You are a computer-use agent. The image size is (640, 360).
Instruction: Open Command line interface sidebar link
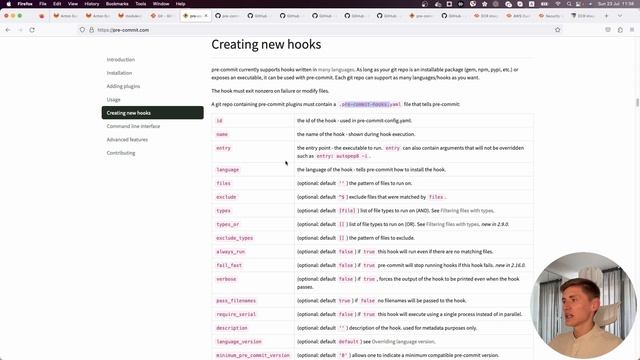click(133, 126)
